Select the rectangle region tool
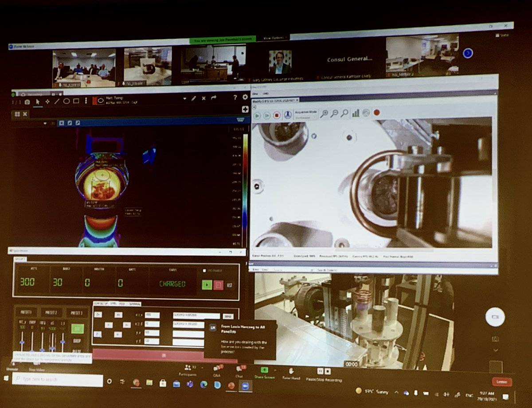The width and height of the screenshot is (532, 408). (x=76, y=101)
